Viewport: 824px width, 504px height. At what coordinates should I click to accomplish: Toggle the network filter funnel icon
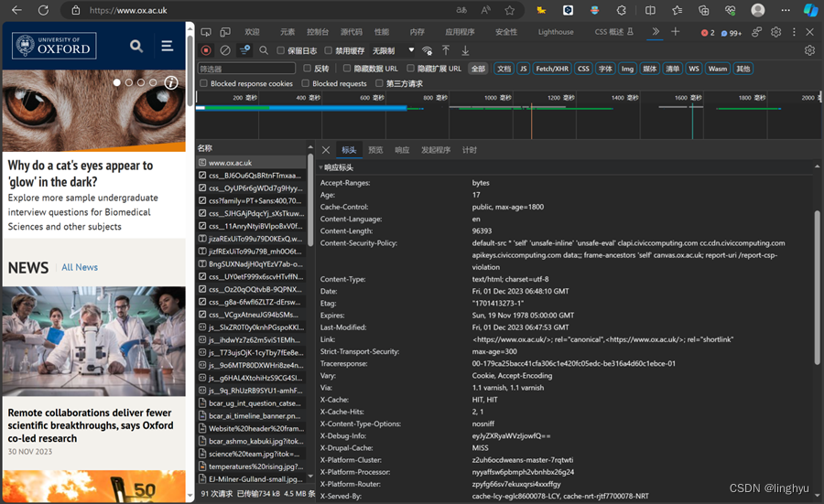[x=244, y=50]
